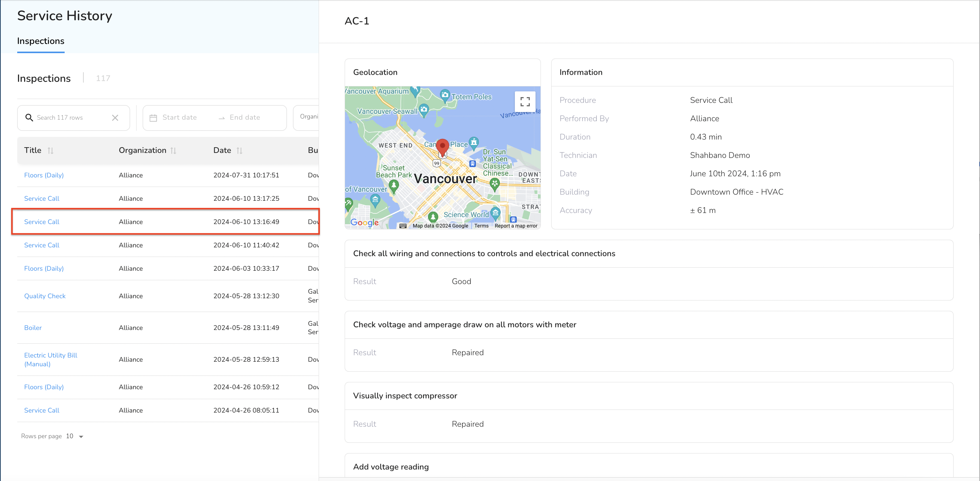Viewport: 980px width, 481px height.
Task: Click the Totem Poles camera marker
Action: point(445,95)
